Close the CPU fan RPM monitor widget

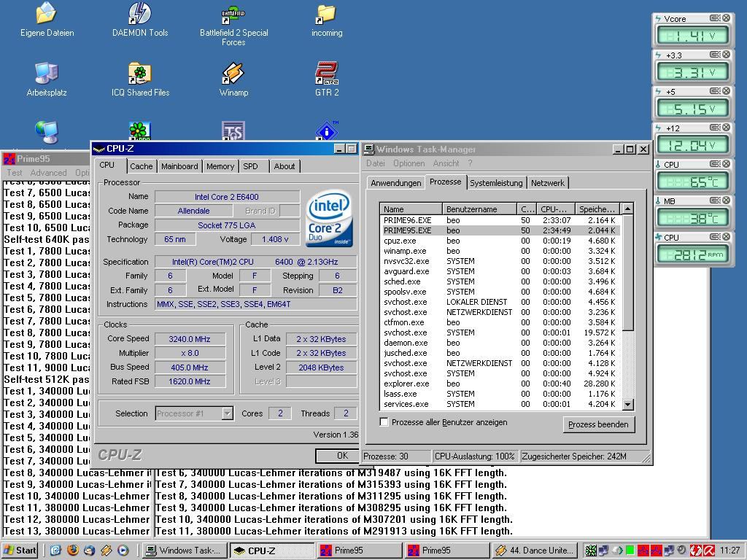[x=726, y=237]
